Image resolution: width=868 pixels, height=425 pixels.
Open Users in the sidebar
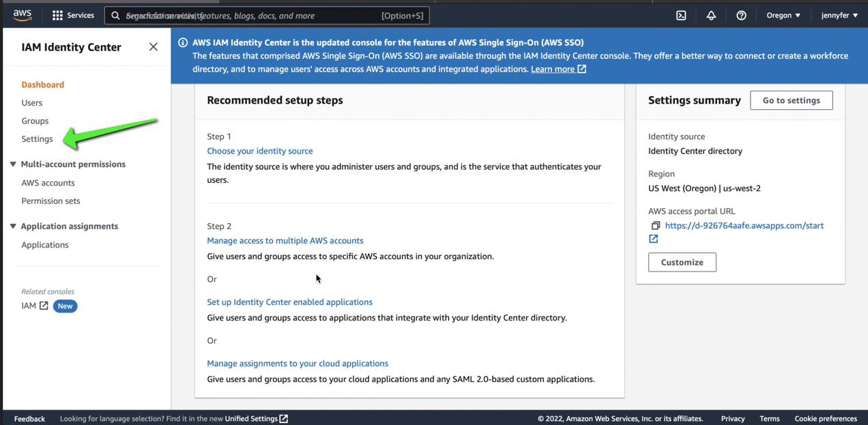(31, 103)
